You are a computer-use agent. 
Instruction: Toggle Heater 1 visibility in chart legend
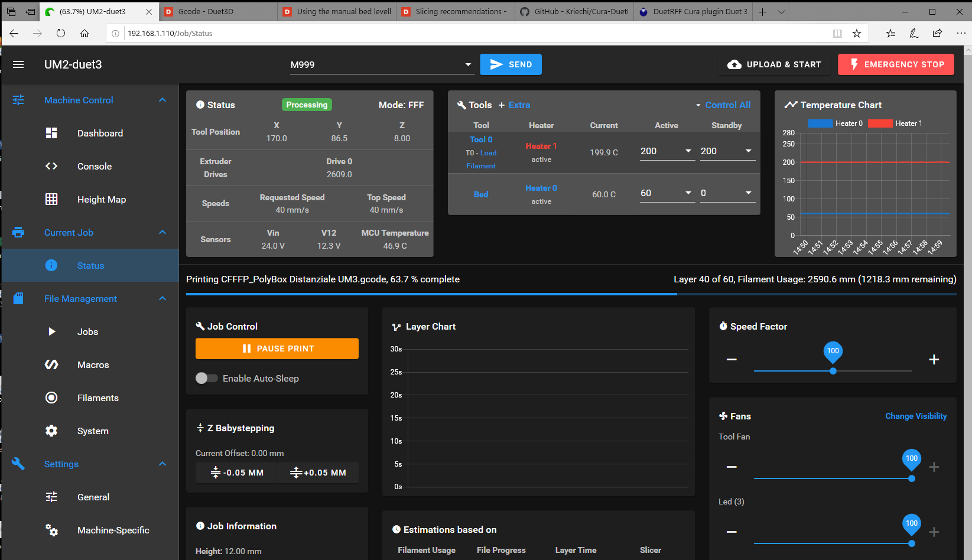(x=895, y=123)
